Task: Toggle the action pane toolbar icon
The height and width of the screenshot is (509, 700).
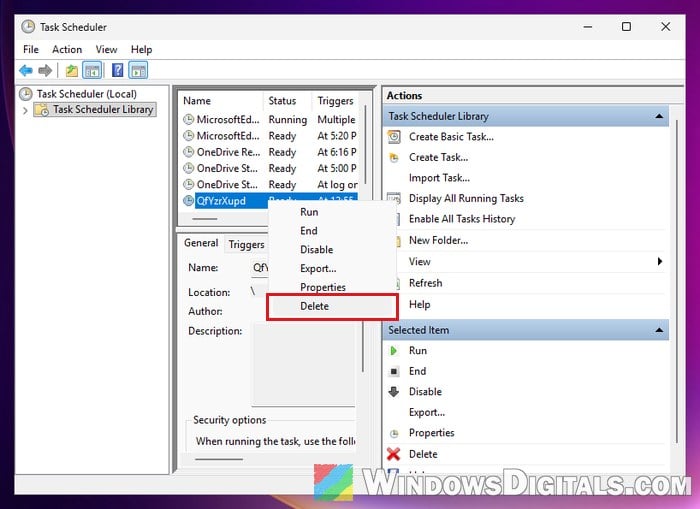Action: [138, 71]
